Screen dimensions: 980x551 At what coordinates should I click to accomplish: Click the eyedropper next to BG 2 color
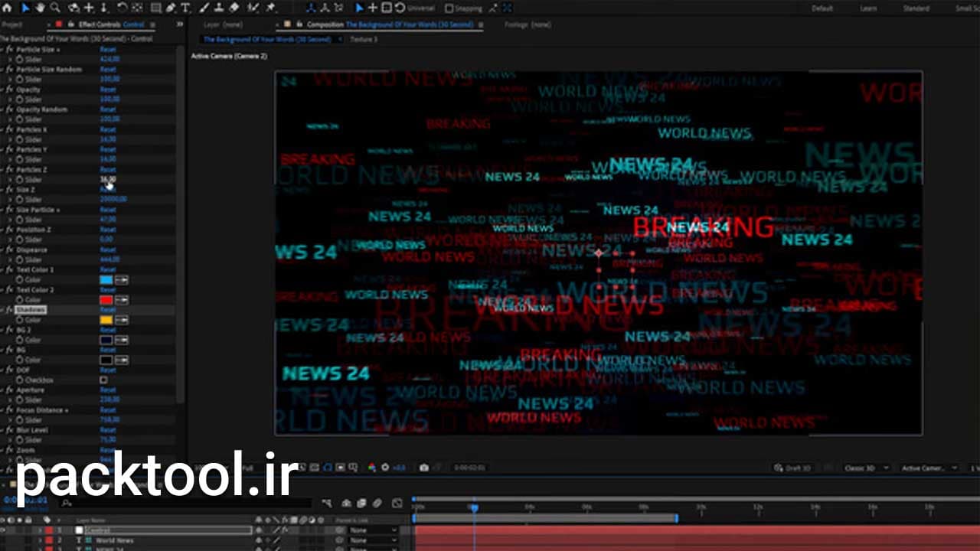[x=122, y=340]
